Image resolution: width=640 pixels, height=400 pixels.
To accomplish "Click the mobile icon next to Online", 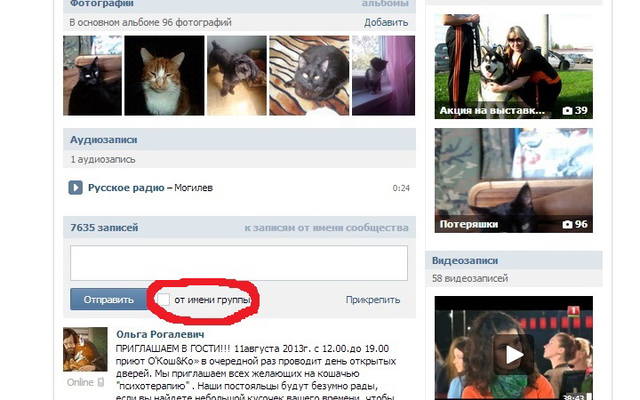I will click(101, 382).
